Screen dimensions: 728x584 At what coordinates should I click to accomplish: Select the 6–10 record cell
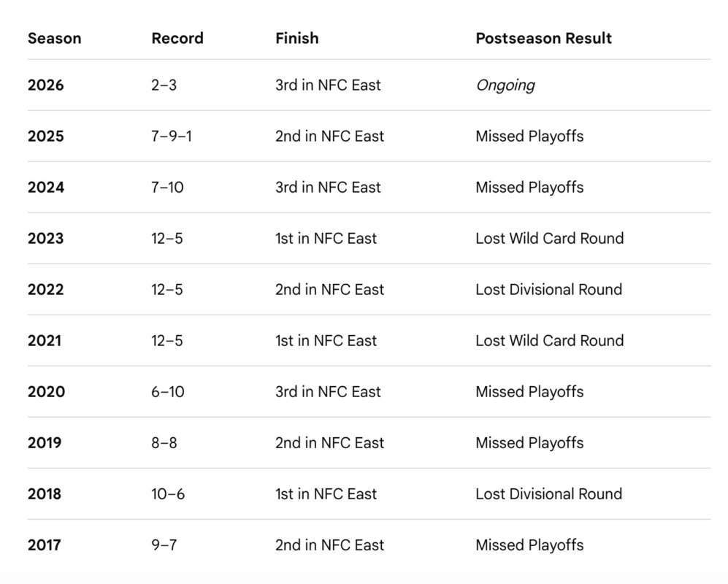point(168,391)
